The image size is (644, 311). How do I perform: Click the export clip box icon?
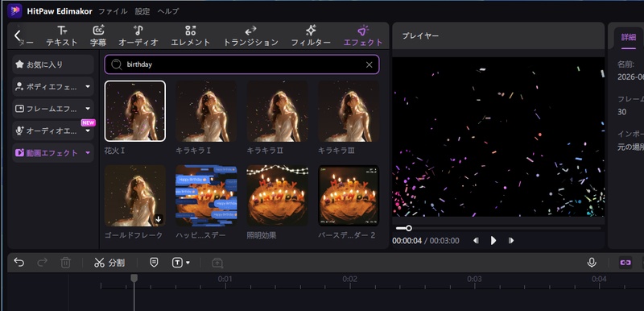pos(217,263)
